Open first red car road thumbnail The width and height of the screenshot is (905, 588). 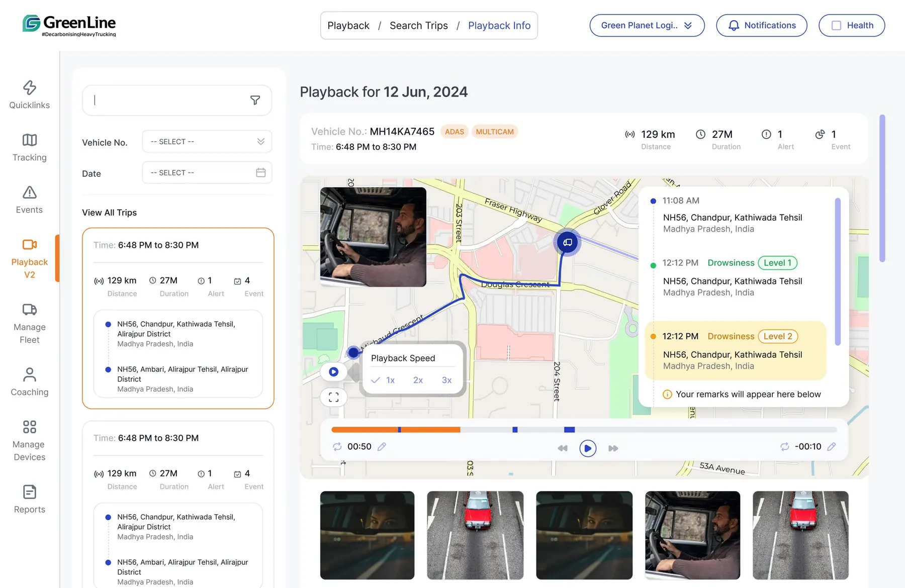coord(475,535)
